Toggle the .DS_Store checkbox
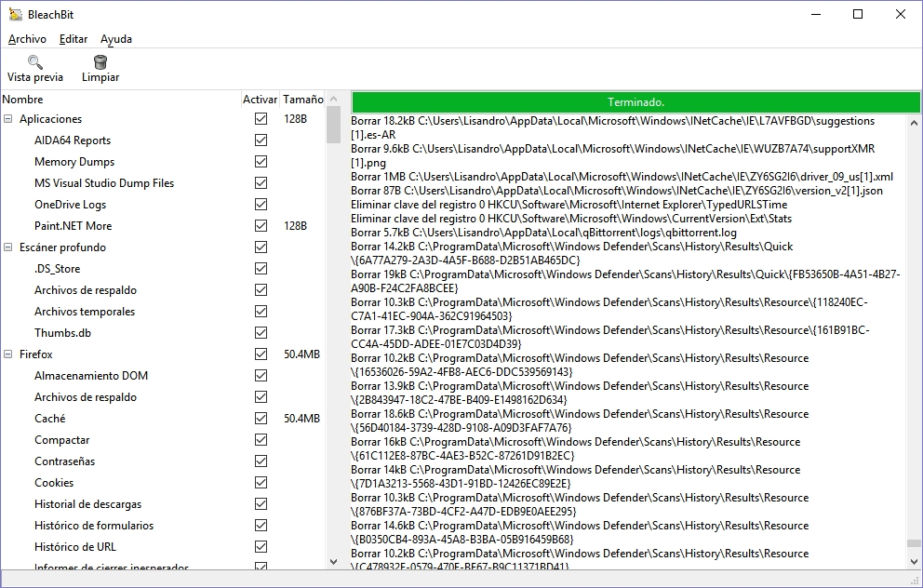This screenshot has width=923, height=588. pos(261,268)
